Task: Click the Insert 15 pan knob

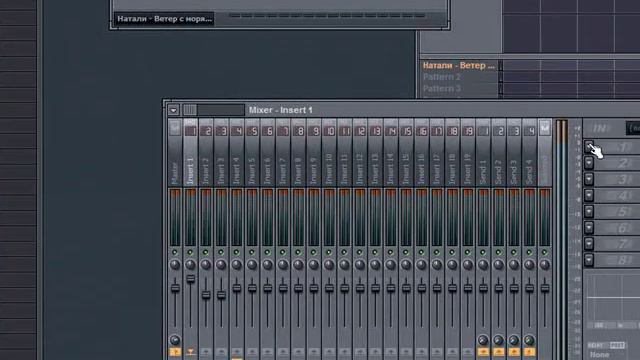Action: click(x=406, y=265)
